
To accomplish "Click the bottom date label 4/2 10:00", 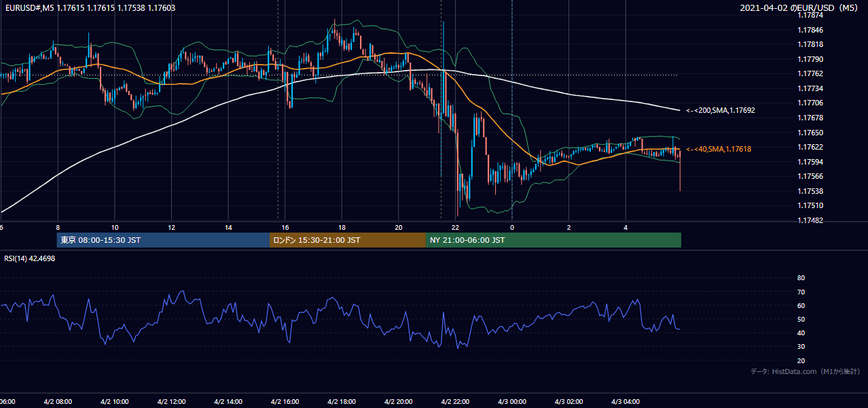I will (115, 402).
